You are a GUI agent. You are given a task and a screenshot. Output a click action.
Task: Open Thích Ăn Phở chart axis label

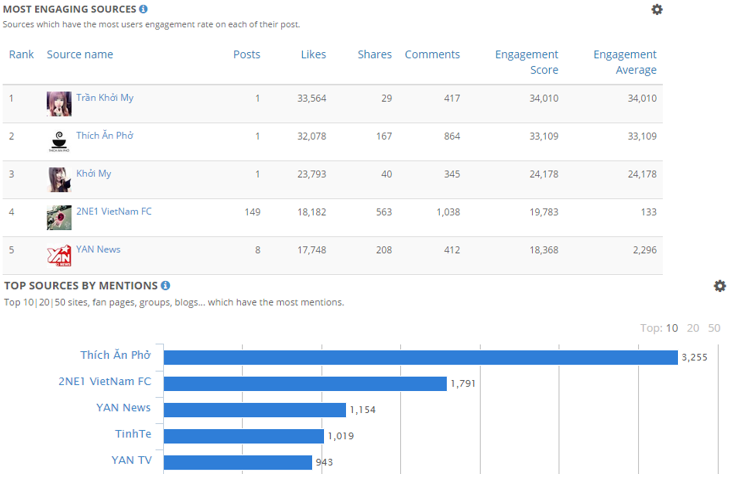pyautogui.click(x=115, y=355)
